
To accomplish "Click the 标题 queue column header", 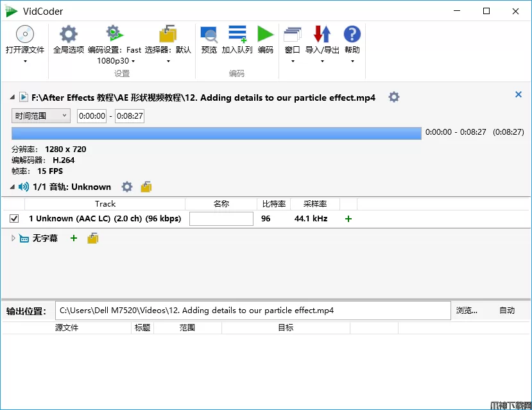I will pos(142,328).
